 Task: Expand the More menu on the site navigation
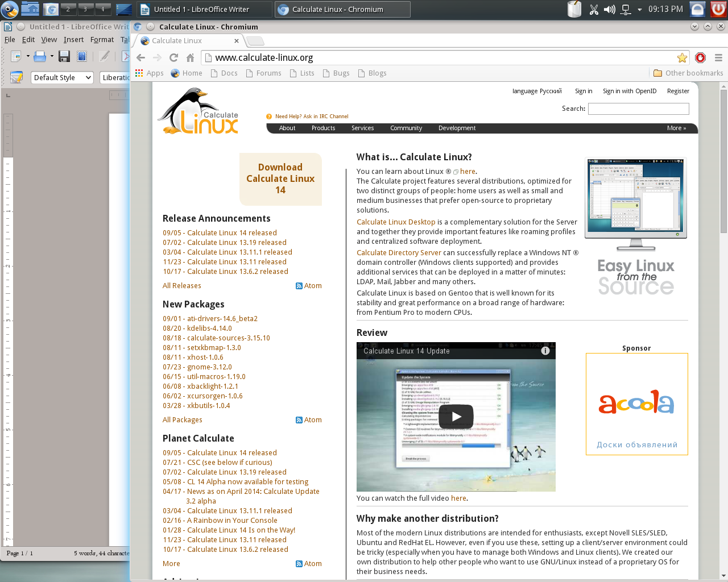click(676, 128)
